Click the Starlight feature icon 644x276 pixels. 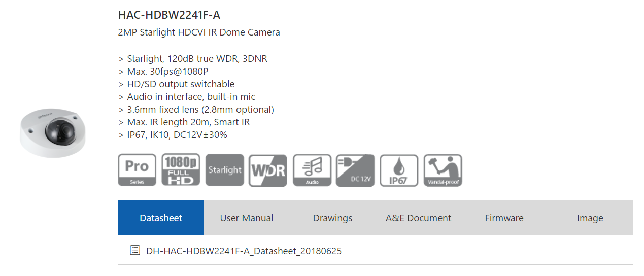click(x=224, y=170)
